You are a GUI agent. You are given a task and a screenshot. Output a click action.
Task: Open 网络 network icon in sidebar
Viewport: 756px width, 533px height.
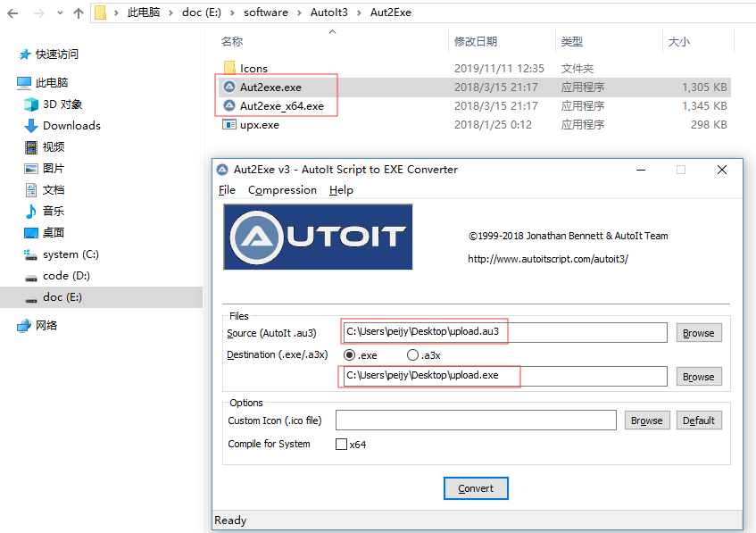[x=24, y=326]
